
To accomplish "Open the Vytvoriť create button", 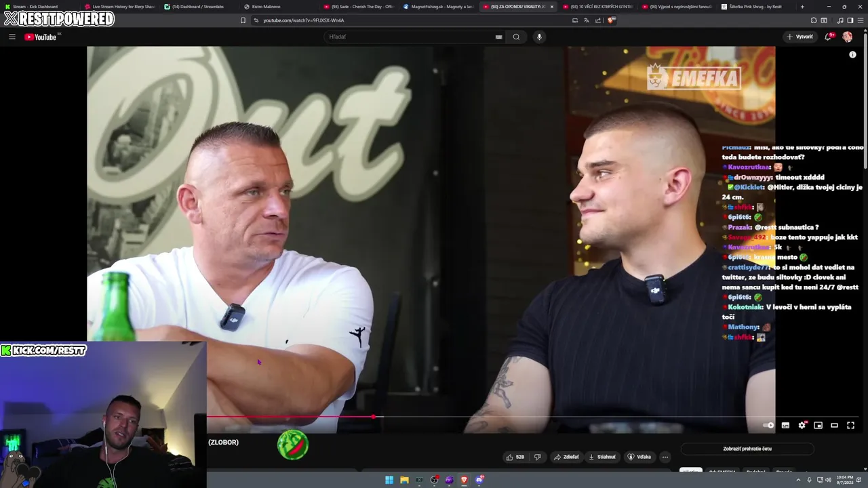I will [800, 37].
